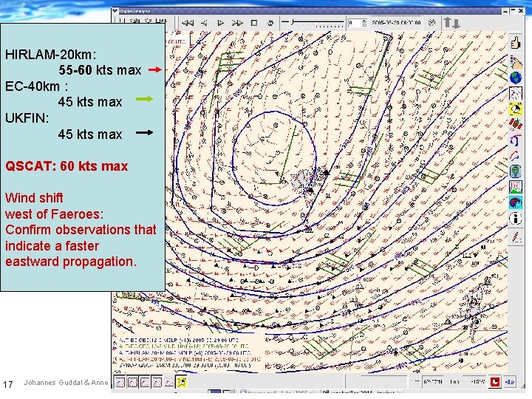Select the yellow weather symbol icon
The height and width of the screenshot is (399, 532).
tap(516, 109)
